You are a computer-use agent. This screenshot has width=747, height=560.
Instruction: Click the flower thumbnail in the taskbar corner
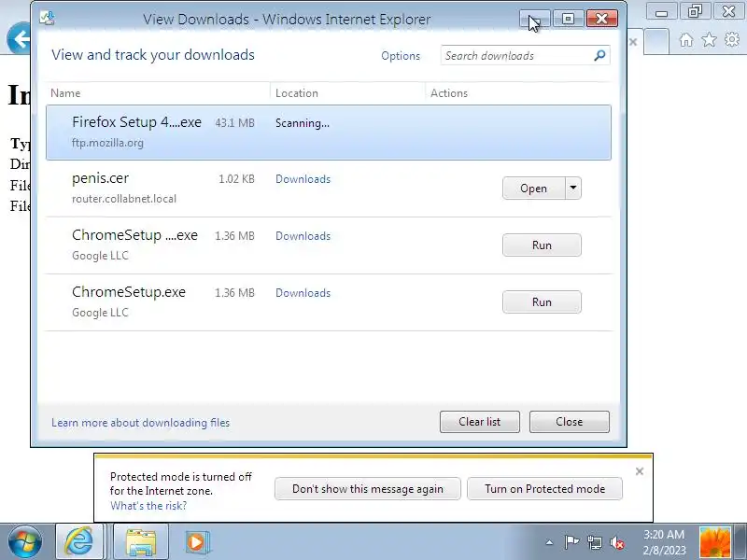tap(714, 542)
